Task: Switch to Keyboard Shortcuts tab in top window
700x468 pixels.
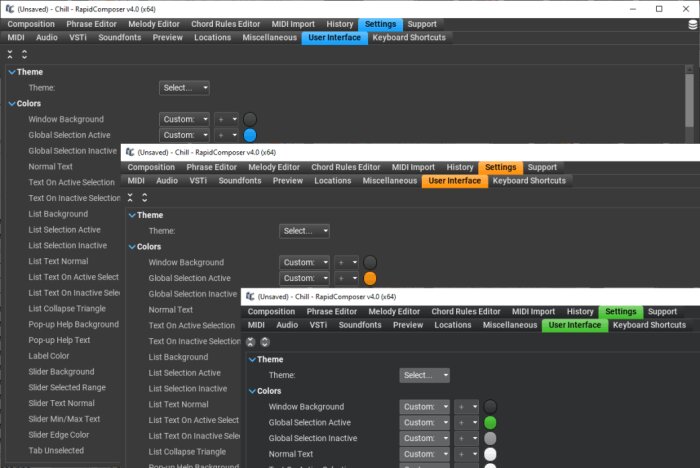Action: click(x=409, y=38)
